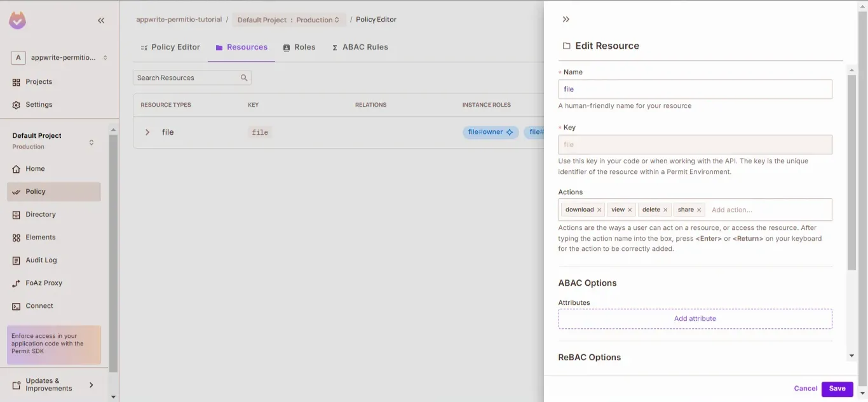Open the Default Project environment switcher
Viewport: 868px width, 402px height.
click(x=92, y=142)
